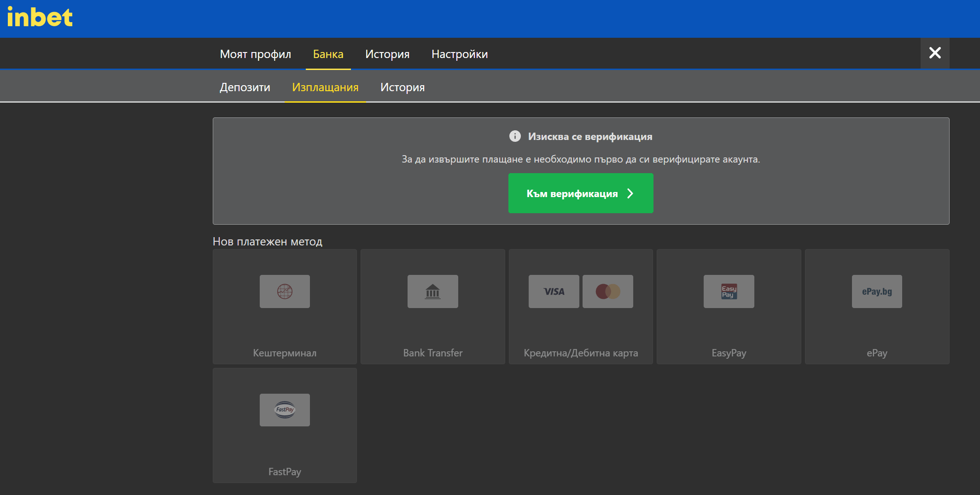Choose the ePay label
The height and width of the screenshot is (495, 980).
click(877, 353)
